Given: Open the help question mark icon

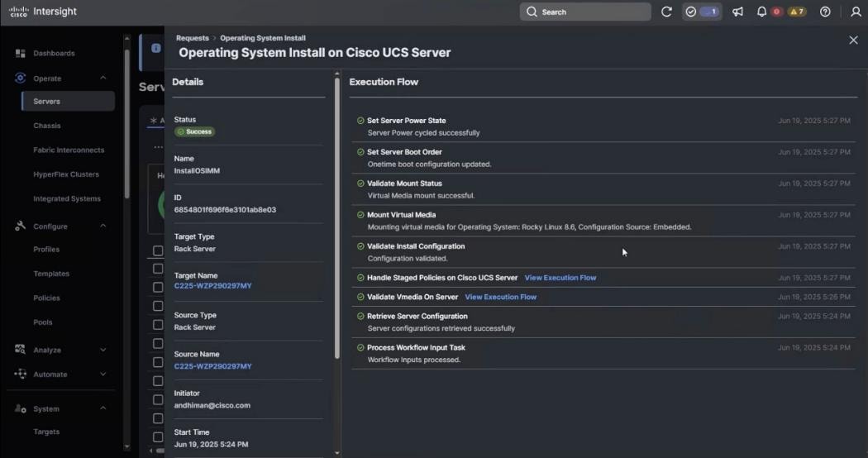Looking at the screenshot, I should click(825, 12).
